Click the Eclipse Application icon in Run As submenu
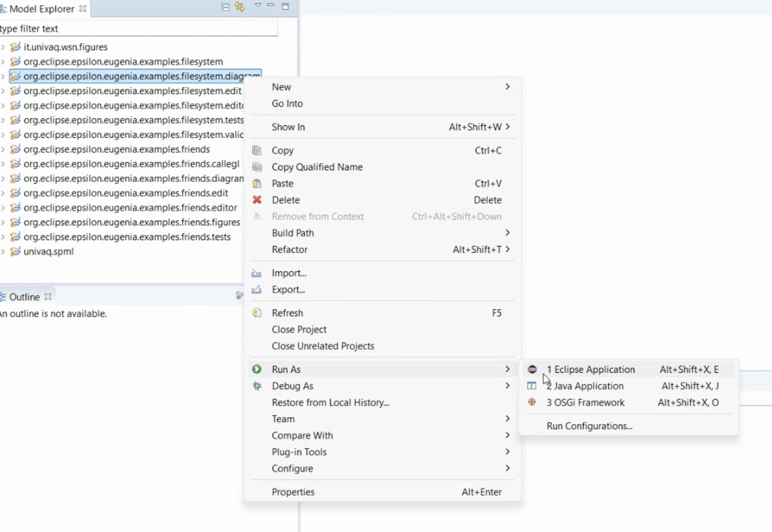This screenshot has height=532, width=772. pyautogui.click(x=531, y=369)
